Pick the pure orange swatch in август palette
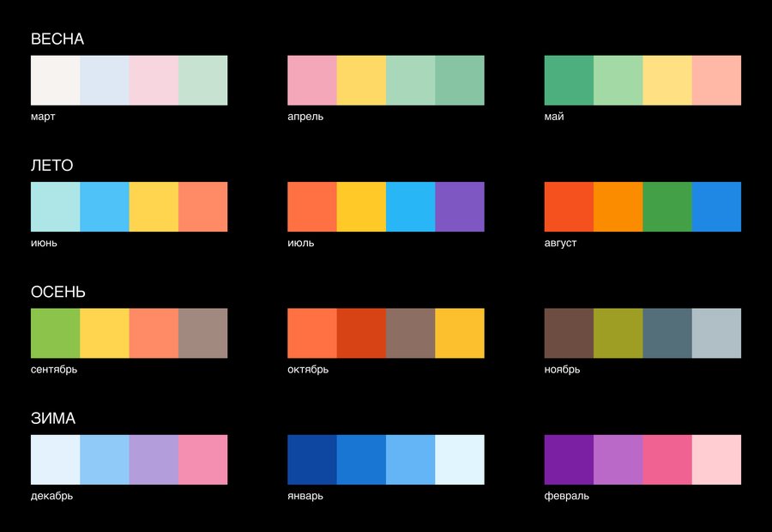772x532 pixels. click(618, 207)
